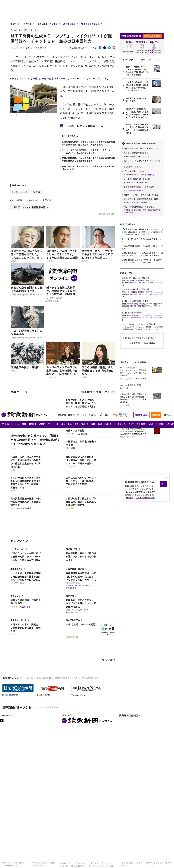Viewport: 174px width, 868px height.
Task: Open the search magnifier in sticky header
Action: 101,415
